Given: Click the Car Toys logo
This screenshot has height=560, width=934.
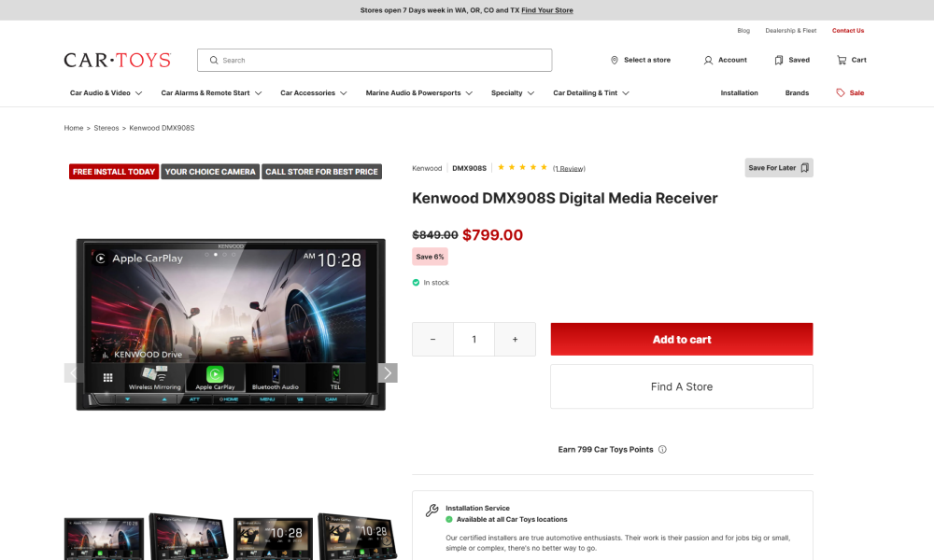Looking at the screenshot, I should 117,60.
